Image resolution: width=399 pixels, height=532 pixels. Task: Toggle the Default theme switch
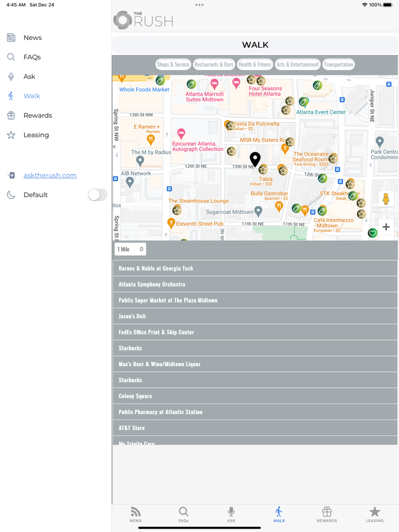(x=97, y=195)
